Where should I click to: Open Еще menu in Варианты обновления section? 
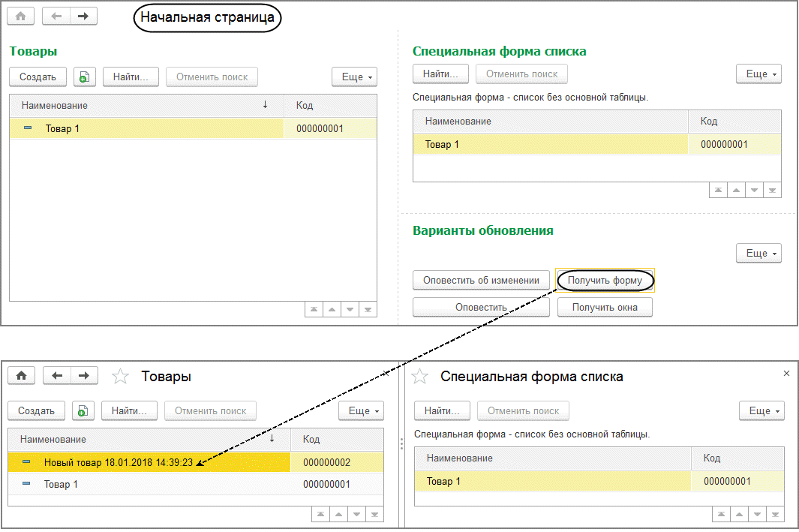(x=758, y=254)
